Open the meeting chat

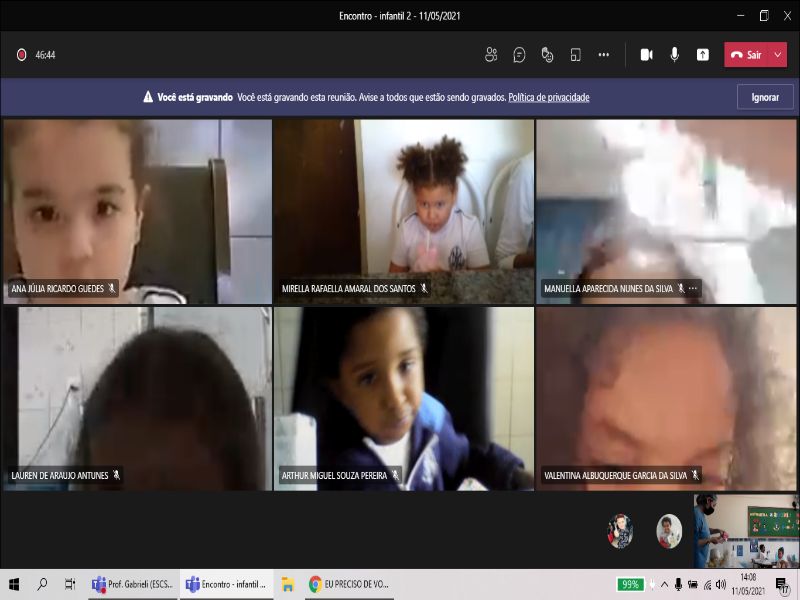pyautogui.click(x=519, y=55)
